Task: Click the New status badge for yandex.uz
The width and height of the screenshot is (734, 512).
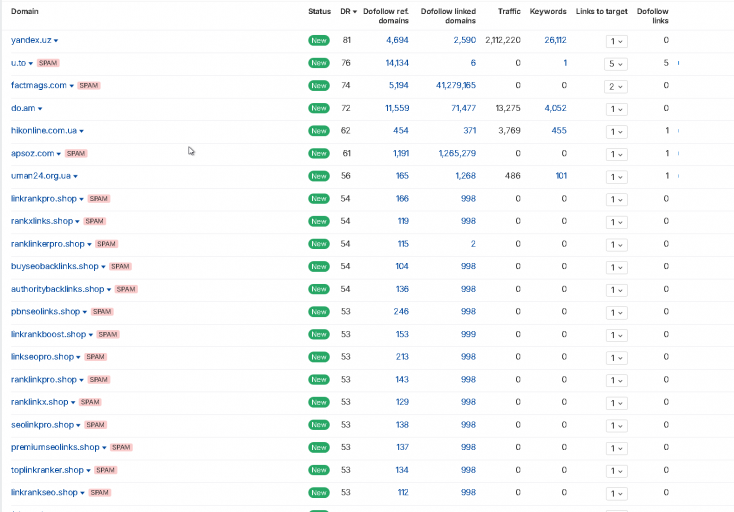Action: (x=319, y=40)
